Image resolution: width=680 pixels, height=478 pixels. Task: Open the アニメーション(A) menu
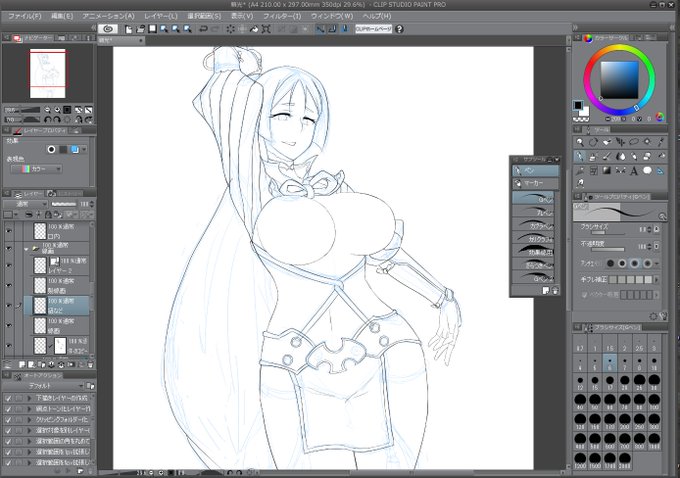[x=108, y=16]
